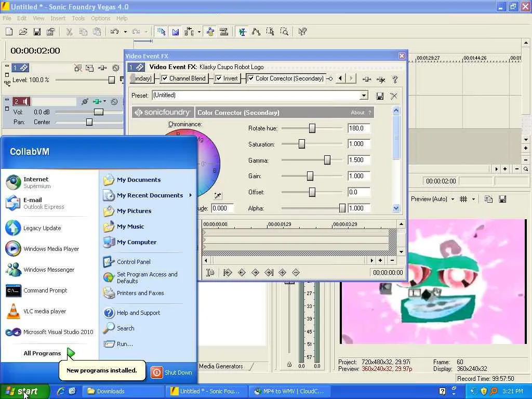The width and height of the screenshot is (532, 399).
Task: Open the Edit menu
Action: click(22, 18)
